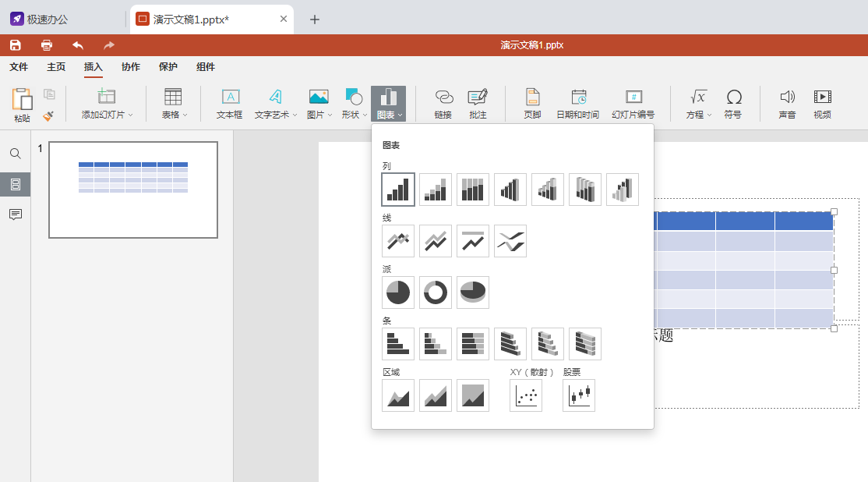Switch to the 极速办公 home tab
This screenshot has height=482, width=868.
tap(40, 19)
